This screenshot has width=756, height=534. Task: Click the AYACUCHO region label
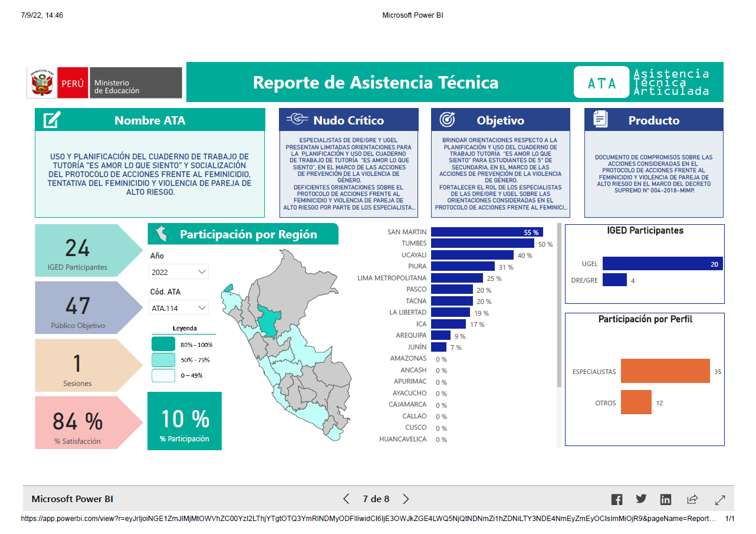click(x=410, y=393)
